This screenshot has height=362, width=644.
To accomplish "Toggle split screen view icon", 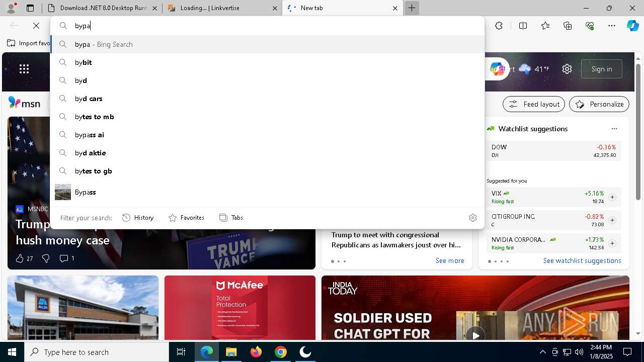I will pyautogui.click(x=523, y=26).
